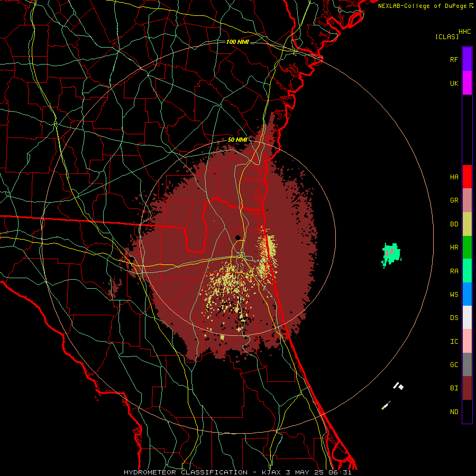Screen dimensions: 476x476
Task: Click the "HHC" product label
Action: [465, 32]
